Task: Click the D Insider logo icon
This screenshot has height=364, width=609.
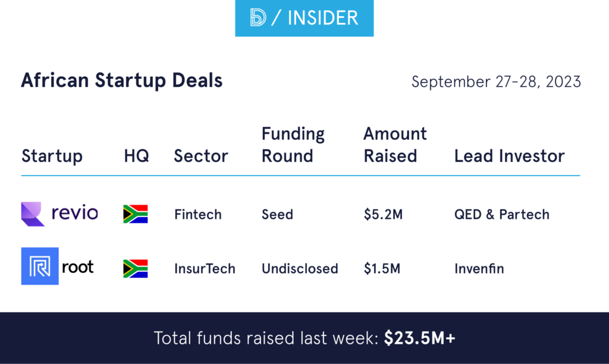Action: coord(258,18)
